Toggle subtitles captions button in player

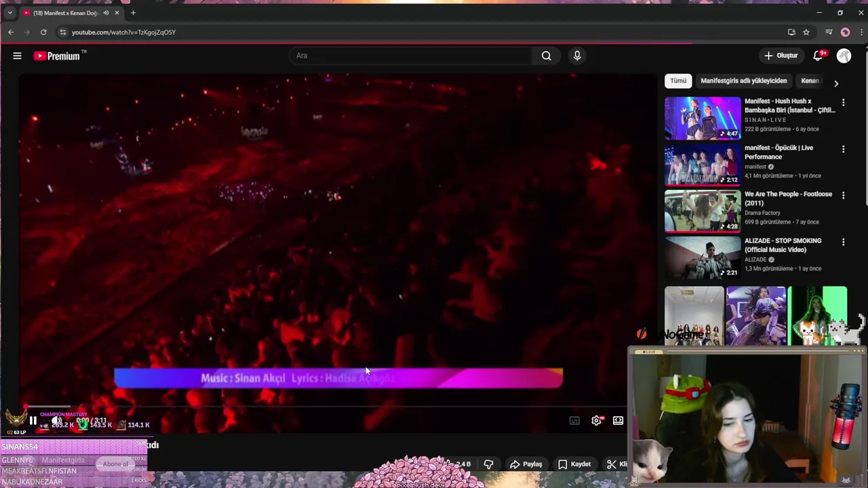(x=574, y=421)
